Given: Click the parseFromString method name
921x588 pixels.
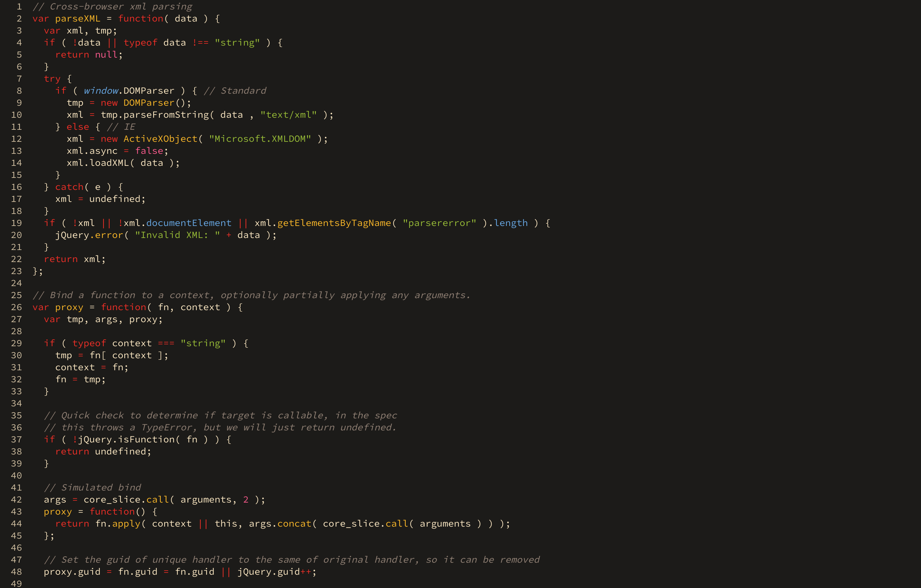Looking at the screenshot, I should (x=166, y=115).
